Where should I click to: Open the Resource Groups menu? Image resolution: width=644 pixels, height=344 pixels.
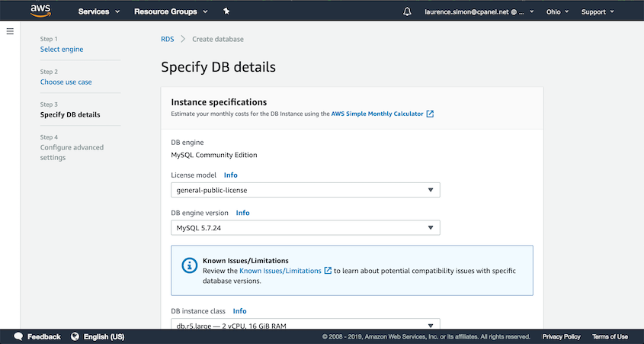(x=171, y=12)
